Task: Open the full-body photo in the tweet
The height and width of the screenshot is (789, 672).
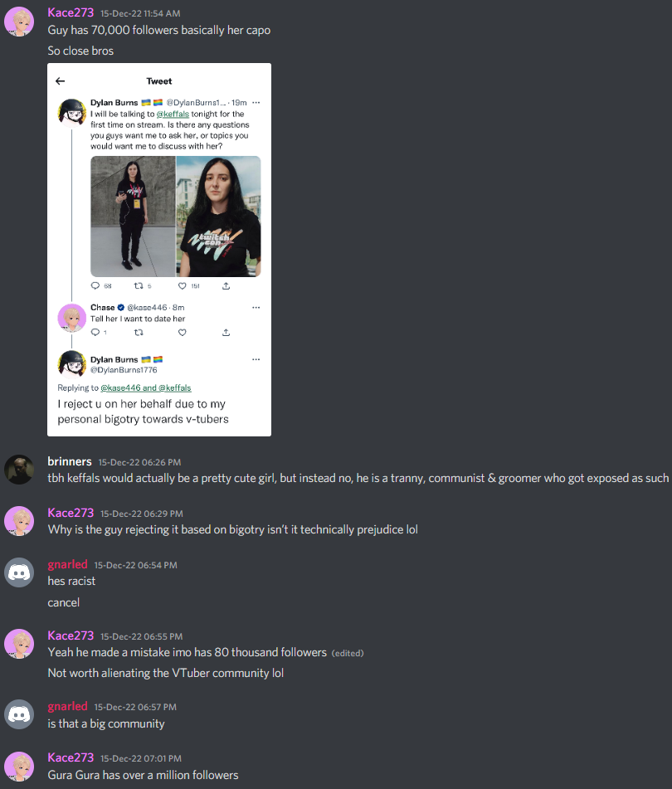Action: pyautogui.click(x=133, y=217)
